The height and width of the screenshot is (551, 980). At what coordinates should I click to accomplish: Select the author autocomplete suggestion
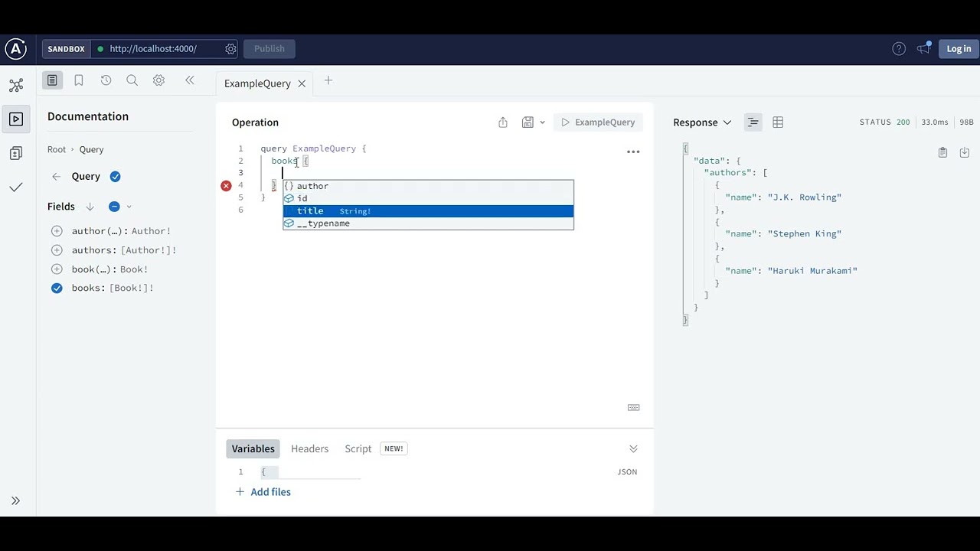(x=428, y=186)
